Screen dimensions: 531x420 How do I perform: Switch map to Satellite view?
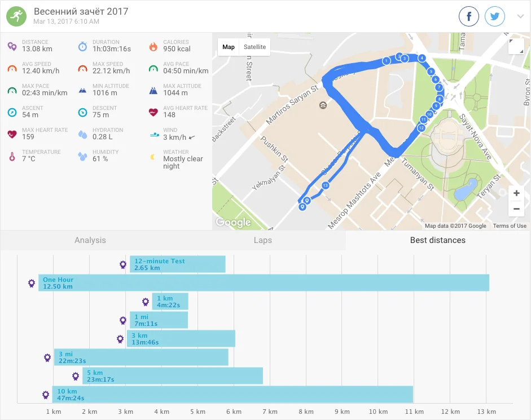click(x=254, y=47)
